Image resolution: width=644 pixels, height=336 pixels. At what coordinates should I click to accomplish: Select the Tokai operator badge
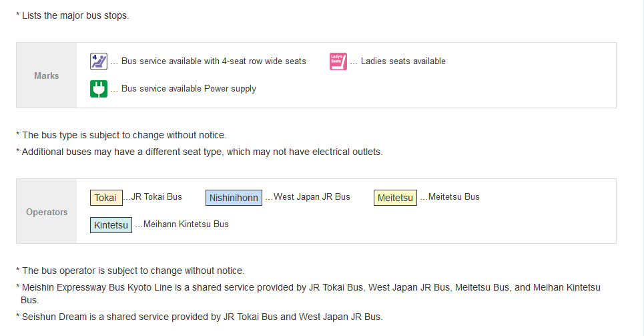click(x=106, y=198)
